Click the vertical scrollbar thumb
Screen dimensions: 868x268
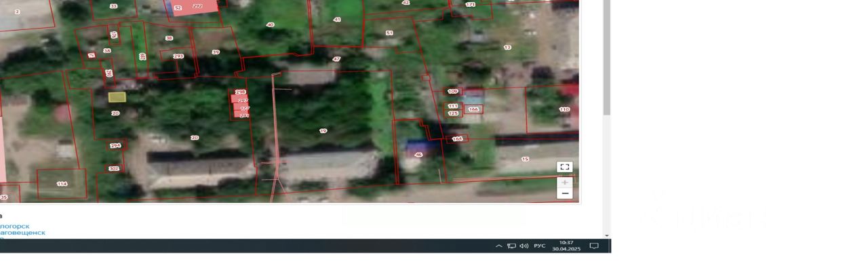click(x=607, y=58)
